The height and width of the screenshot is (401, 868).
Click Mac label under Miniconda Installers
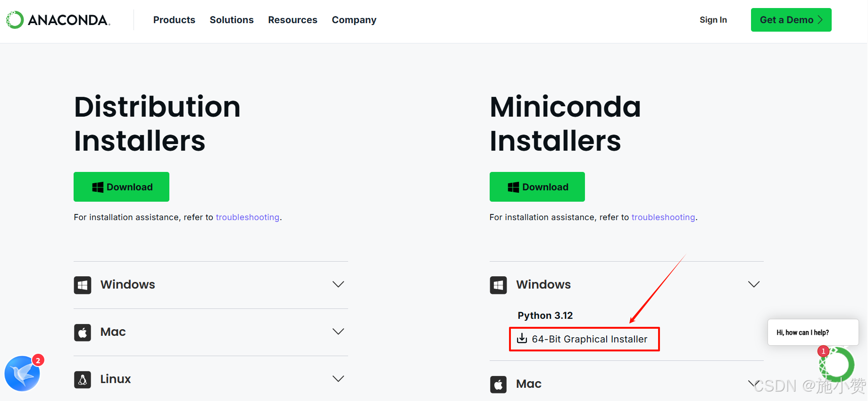tap(529, 384)
